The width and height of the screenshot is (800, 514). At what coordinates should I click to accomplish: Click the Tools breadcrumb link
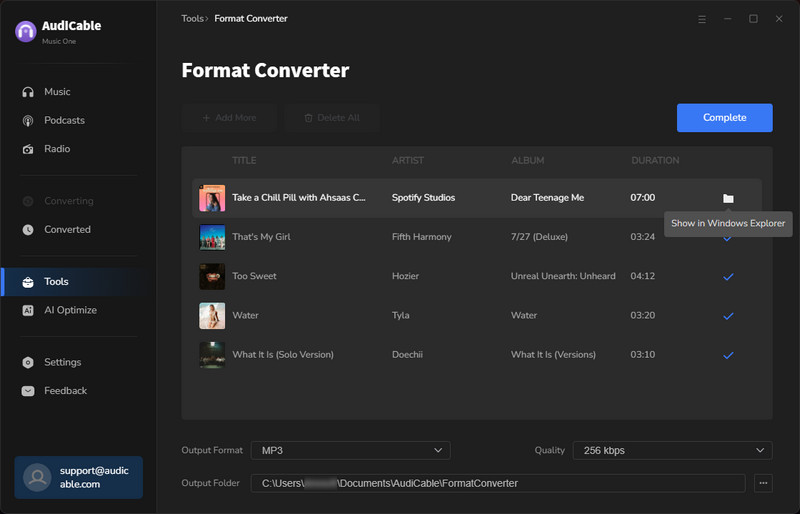(192, 19)
